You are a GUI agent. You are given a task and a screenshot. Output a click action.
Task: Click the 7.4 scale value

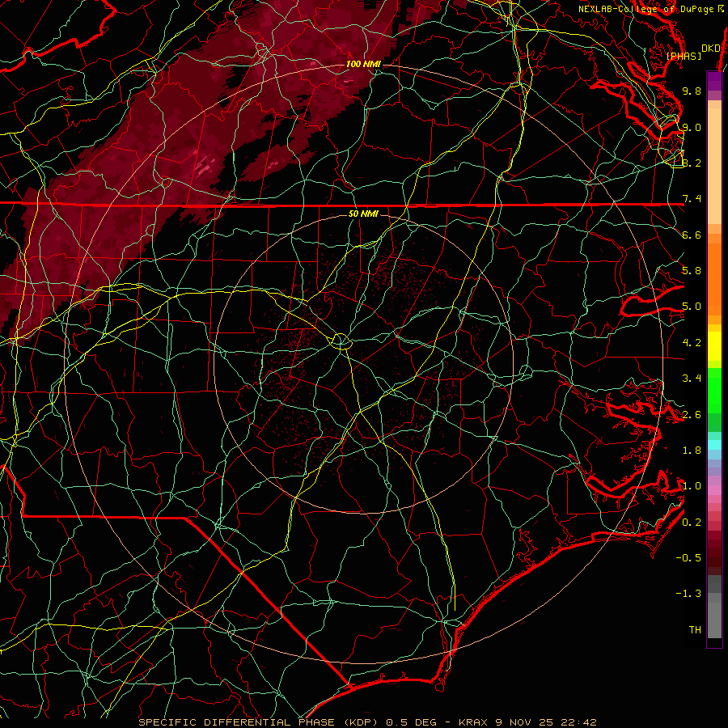(x=692, y=199)
